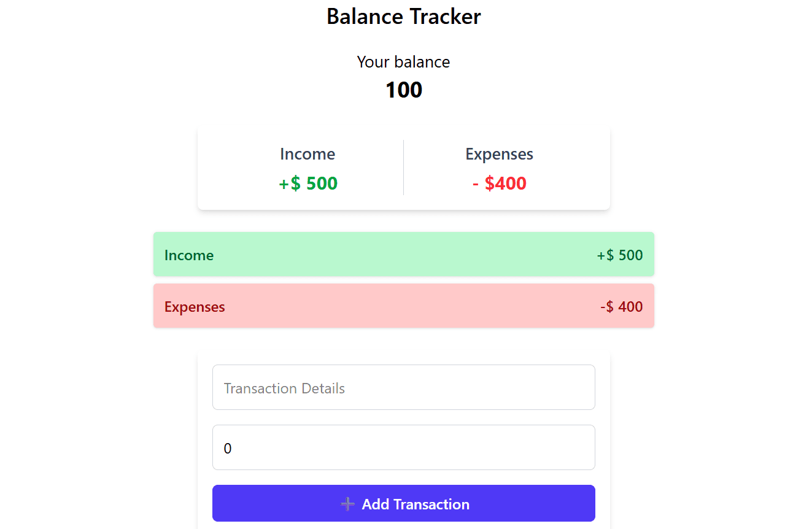Image resolution: width=812 pixels, height=529 pixels.
Task: Select the green Income row
Action: tap(403, 254)
